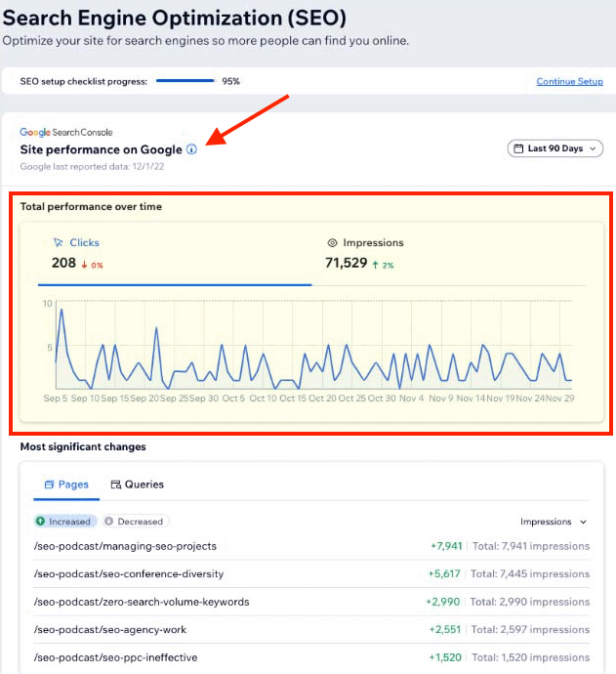Click the +2,551 impressions change value
616x674 pixels.
point(444,630)
